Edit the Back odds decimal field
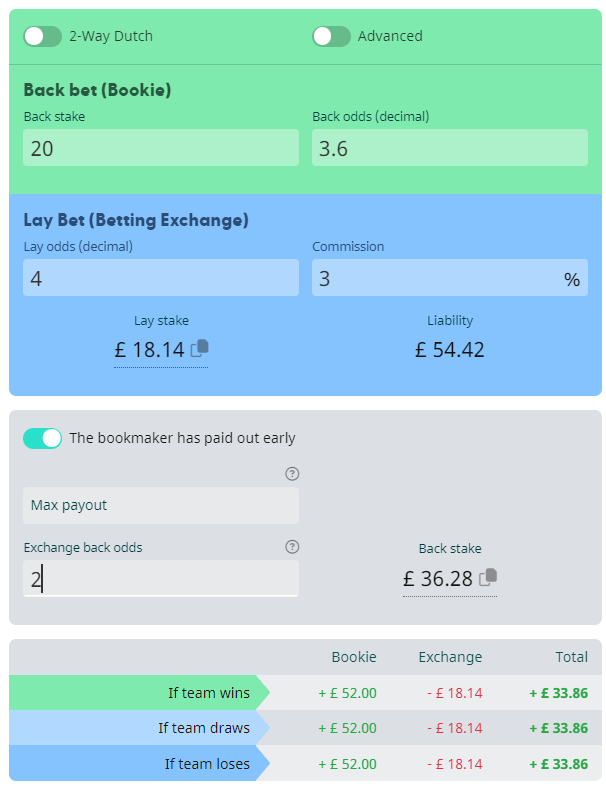This screenshot has width=606, height=788. click(x=450, y=148)
